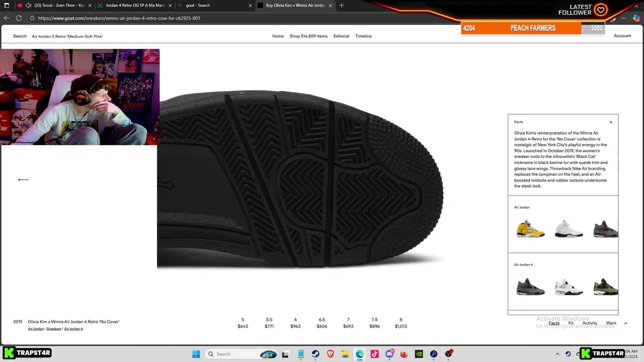Open Steam from the taskbar

pyautogui.click(x=315, y=354)
